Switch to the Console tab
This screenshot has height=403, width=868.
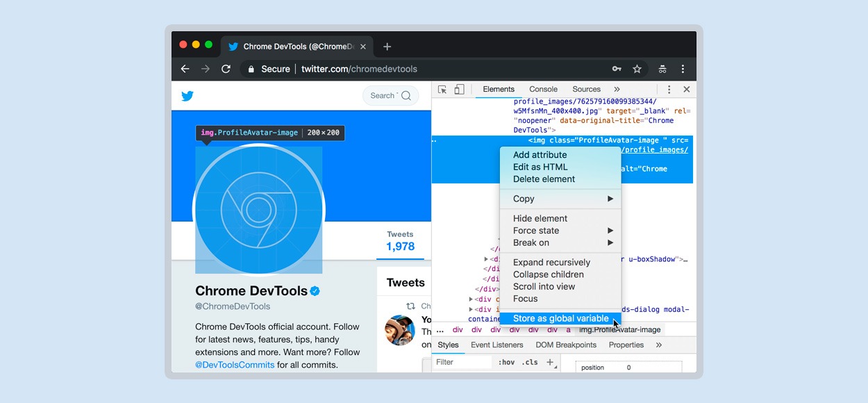[x=543, y=90]
